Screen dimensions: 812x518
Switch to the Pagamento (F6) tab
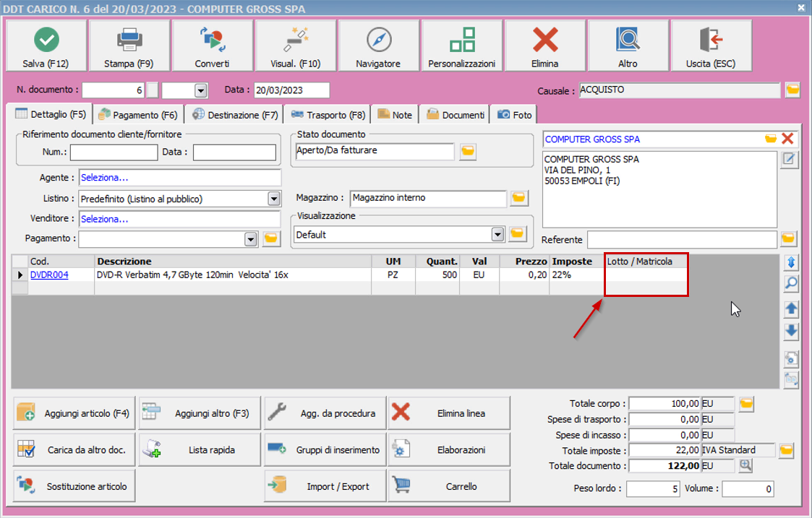138,115
